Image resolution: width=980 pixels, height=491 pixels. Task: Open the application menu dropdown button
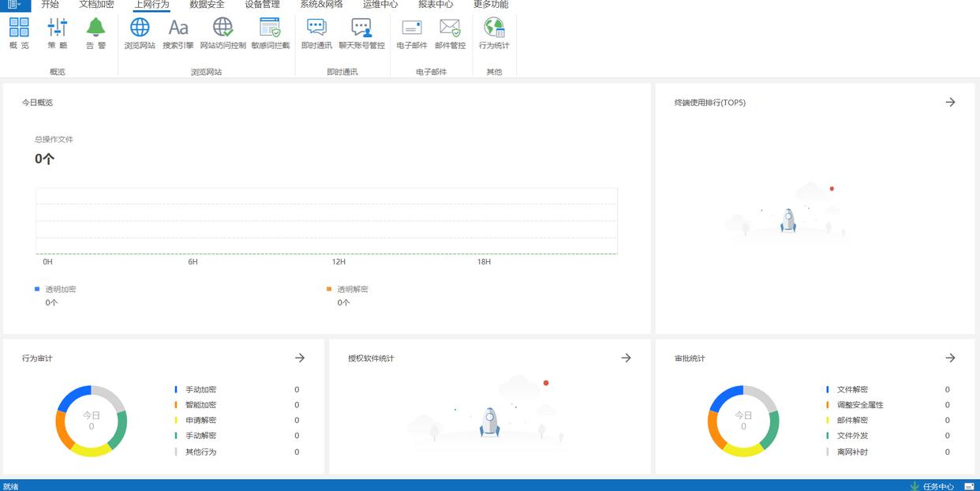click(14, 5)
